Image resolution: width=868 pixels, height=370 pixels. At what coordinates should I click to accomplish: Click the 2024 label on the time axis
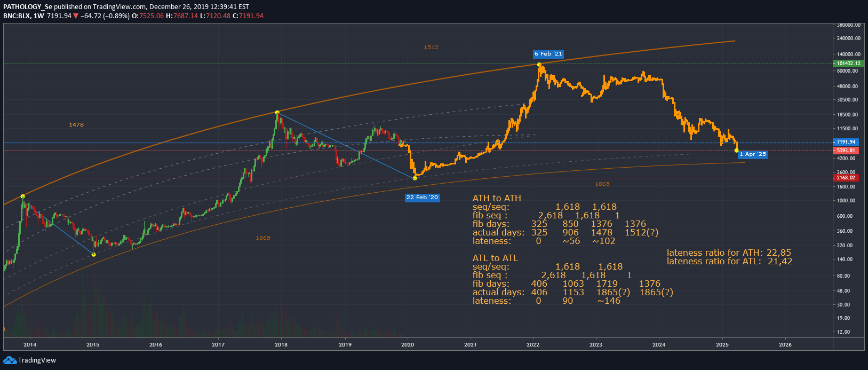click(x=659, y=345)
